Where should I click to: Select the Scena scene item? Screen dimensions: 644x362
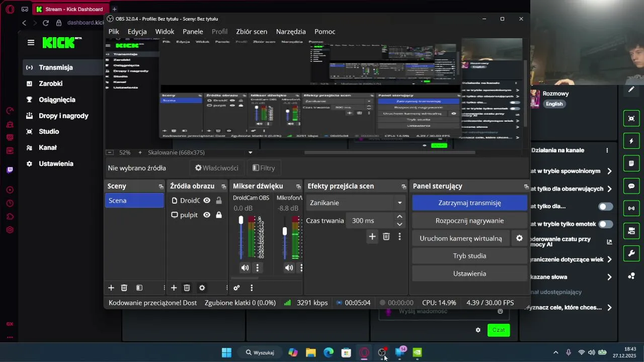[x=134, y=201]
